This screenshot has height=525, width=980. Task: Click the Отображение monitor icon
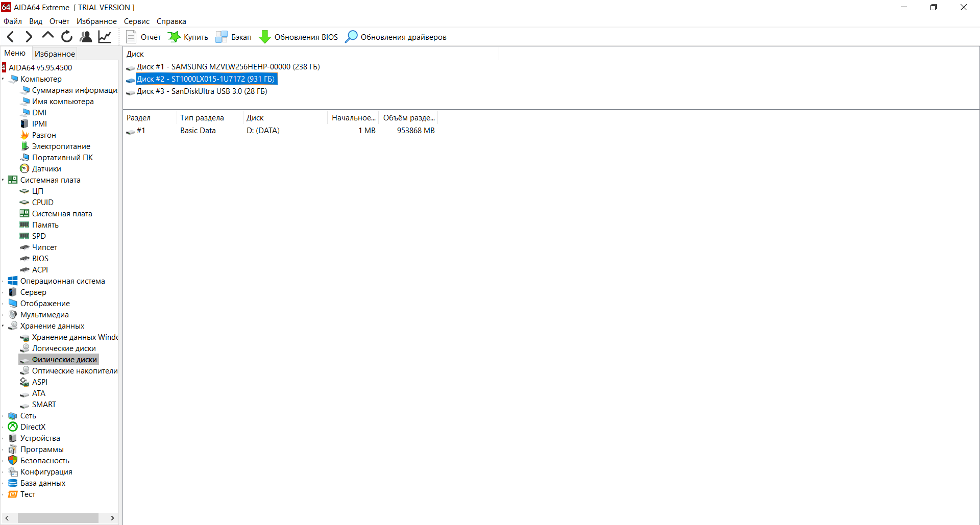pyautogui.click(x=13, y=304)
